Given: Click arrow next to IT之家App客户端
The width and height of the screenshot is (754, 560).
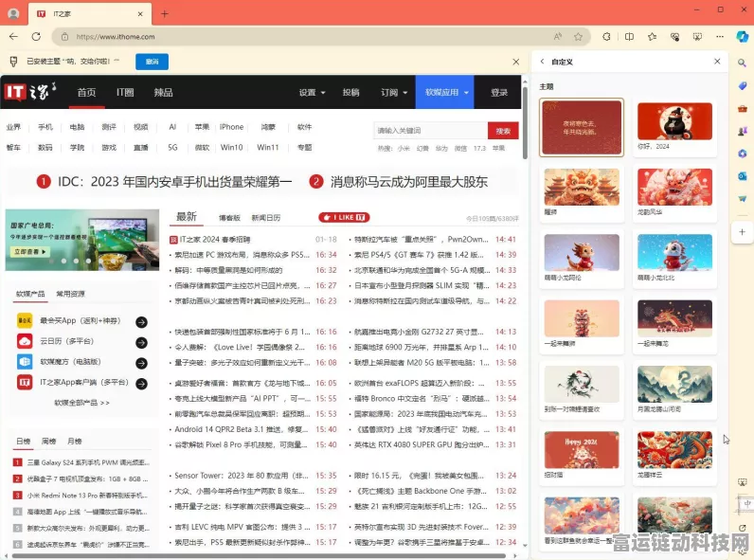Looking at the screenshot, I should [x=141, y=384].
